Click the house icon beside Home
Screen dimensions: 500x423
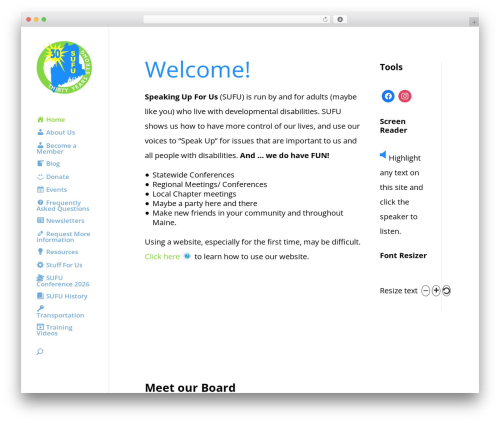tap(40, 119)
